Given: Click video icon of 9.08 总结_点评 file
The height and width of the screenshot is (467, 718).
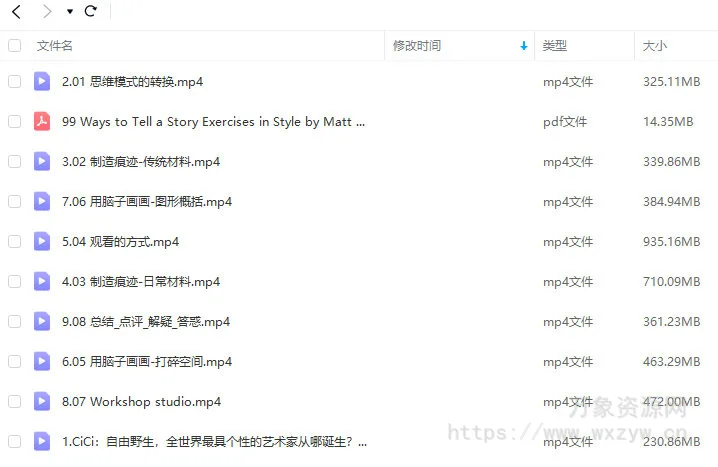Looking at the screenshot, I should tap(42, 322).
